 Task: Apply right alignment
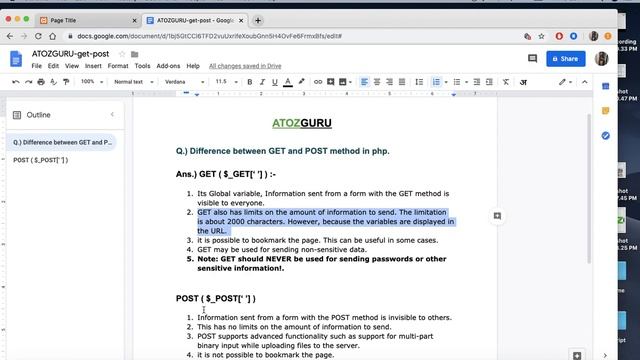click(389, 82)
